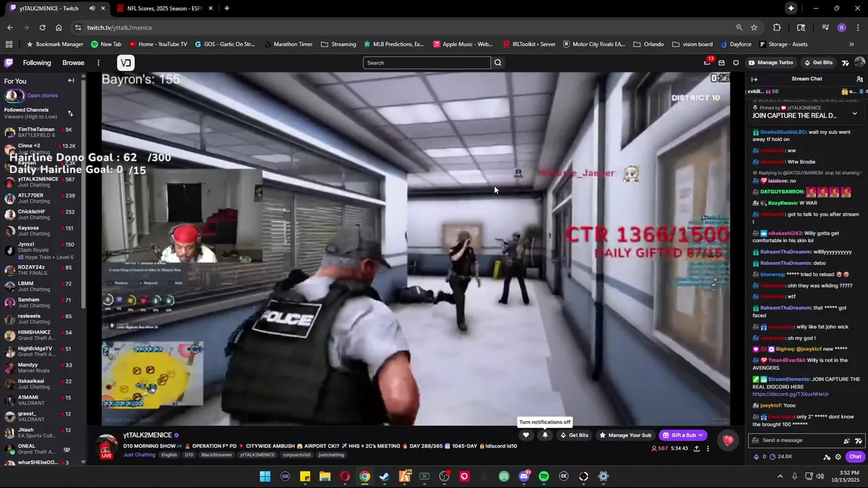Send message with Chat button
Image resolution: width=868 pixels, height=488 pixels.
pos(855,457)
